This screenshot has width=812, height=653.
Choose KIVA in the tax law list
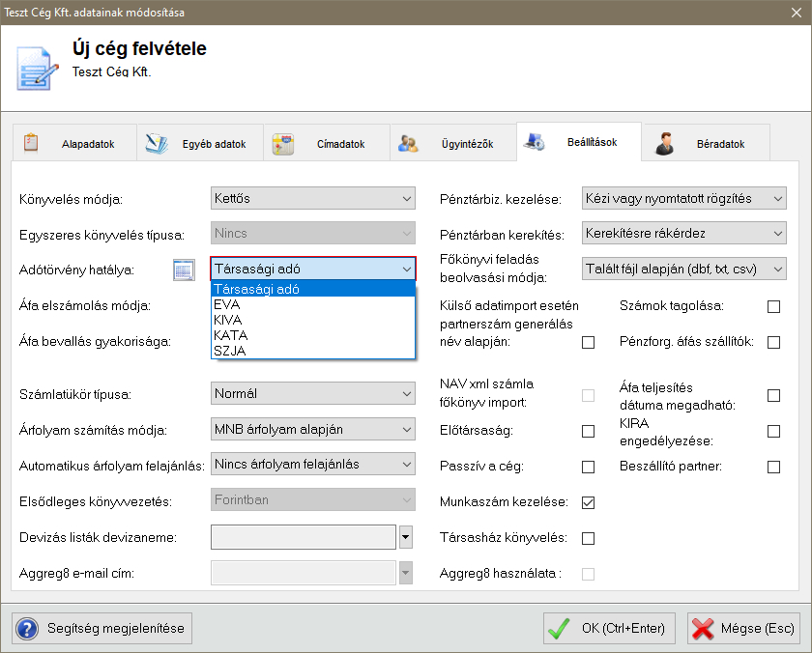(227, 320)
